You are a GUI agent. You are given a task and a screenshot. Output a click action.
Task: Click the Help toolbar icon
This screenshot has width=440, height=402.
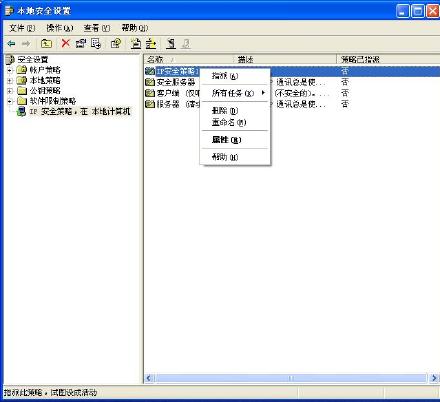(116, 43)
